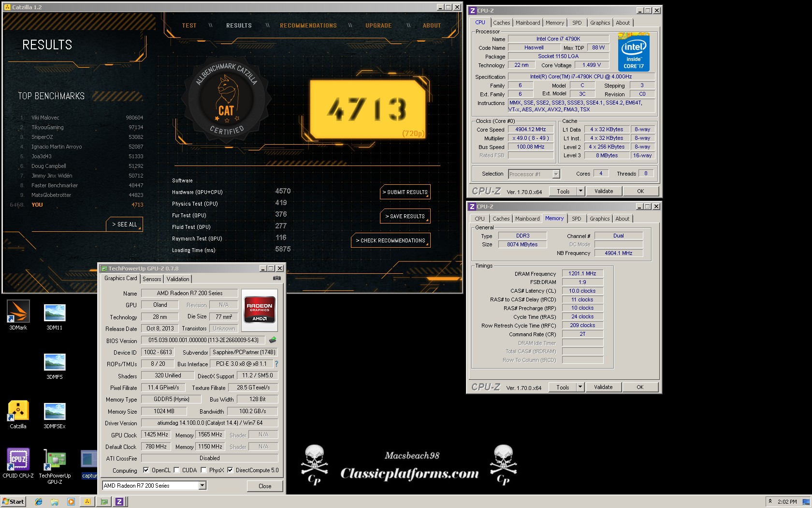Click the Check Recommendations button

(391, 240)
